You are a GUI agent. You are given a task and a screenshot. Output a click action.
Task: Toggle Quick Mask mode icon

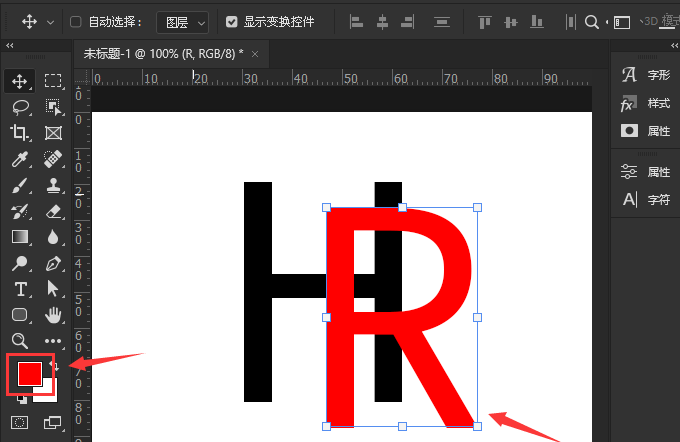[x=20, y=423]
